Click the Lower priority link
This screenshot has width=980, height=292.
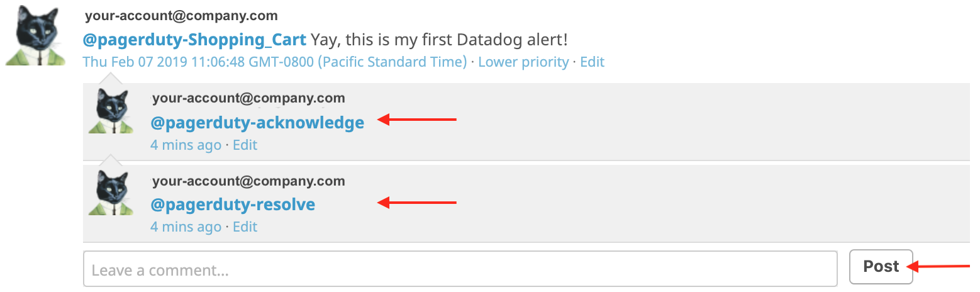coord(523,62)
